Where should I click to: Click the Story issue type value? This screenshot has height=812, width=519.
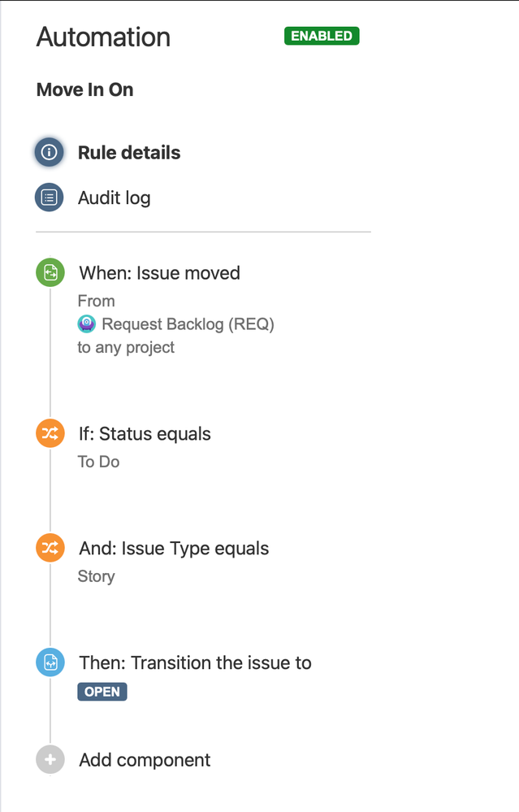point(96,576)
